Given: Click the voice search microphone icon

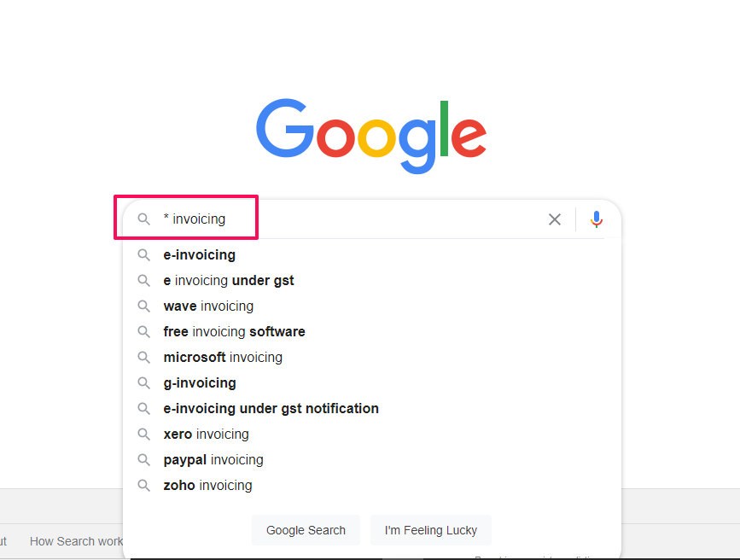Looking at the screenshot, I should [597, 219].
